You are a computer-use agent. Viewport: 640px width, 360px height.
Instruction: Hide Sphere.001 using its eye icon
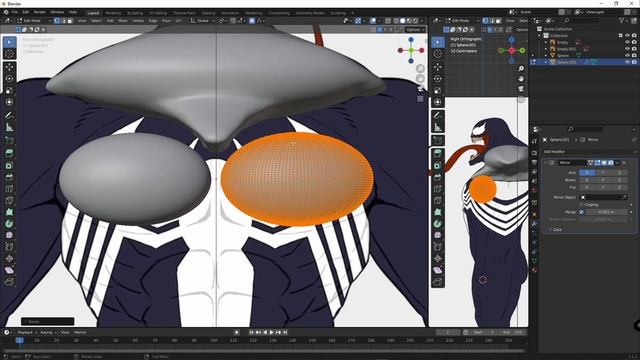[627, 62]
